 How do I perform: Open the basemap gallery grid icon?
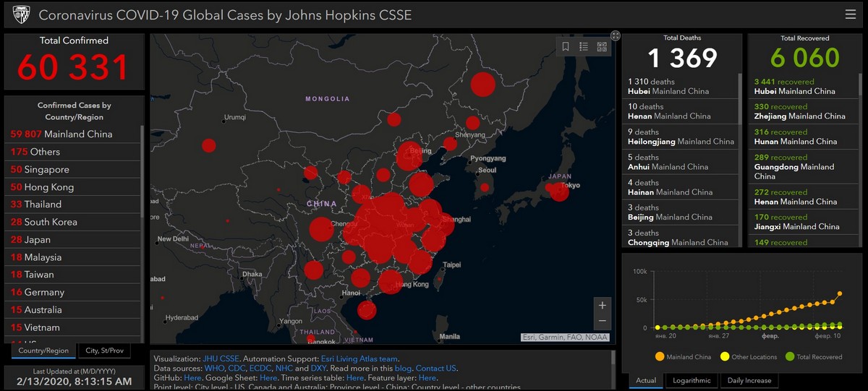[602, 47]
